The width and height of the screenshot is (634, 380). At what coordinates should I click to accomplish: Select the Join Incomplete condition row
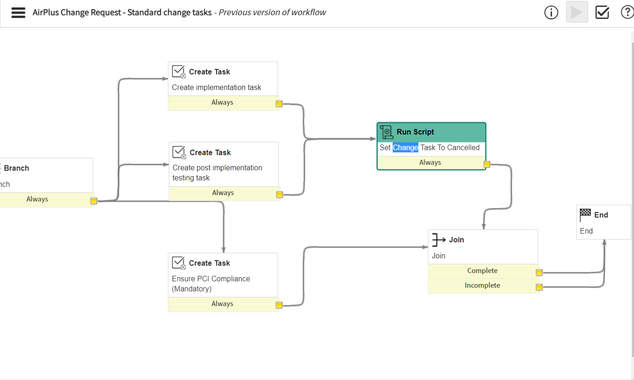[x=483, y=285]
